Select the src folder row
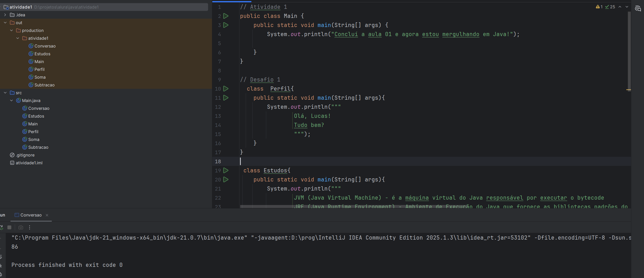644x278 pixels. 106,93
